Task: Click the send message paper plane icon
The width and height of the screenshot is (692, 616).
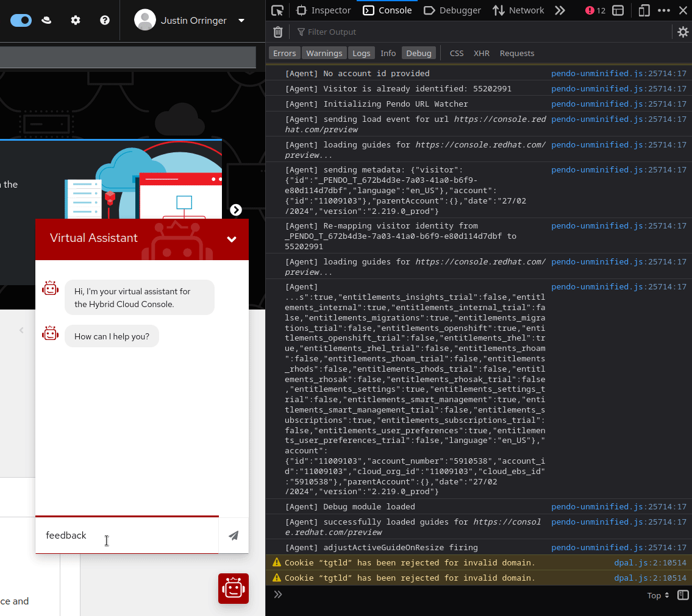Action: tap(234, 536)
